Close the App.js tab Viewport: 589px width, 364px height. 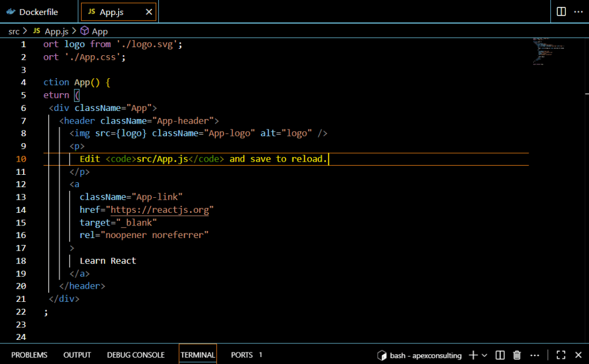tap(149, 12)
